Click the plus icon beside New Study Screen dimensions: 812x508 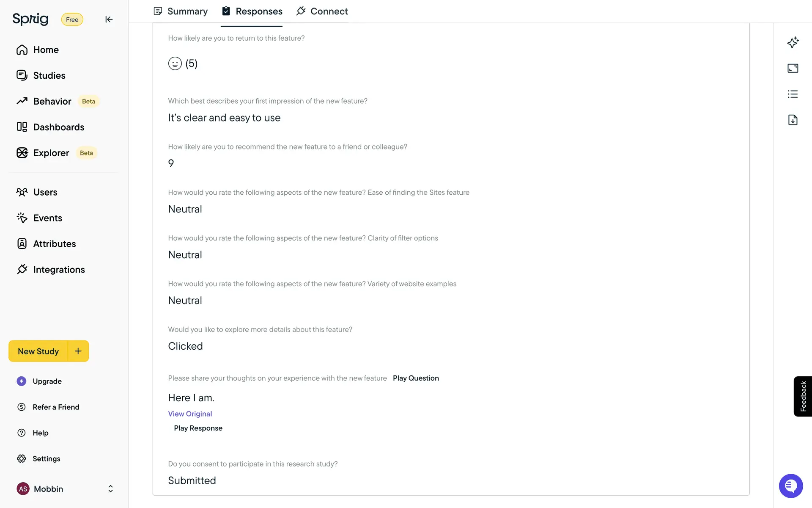click(78, 351)
